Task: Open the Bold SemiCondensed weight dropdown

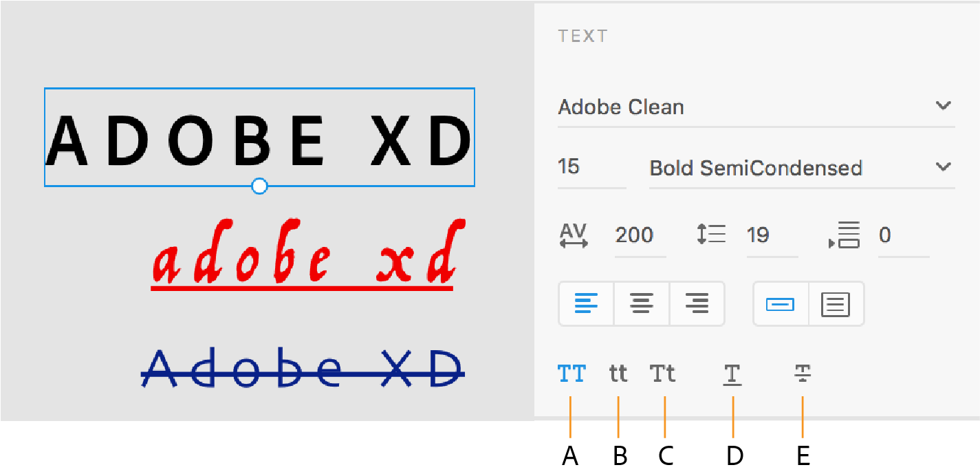Action: [x=756, y=167]
